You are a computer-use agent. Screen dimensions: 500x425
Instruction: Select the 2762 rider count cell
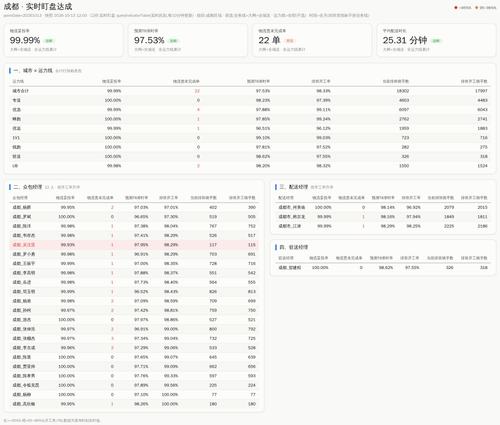coord(404,119)
